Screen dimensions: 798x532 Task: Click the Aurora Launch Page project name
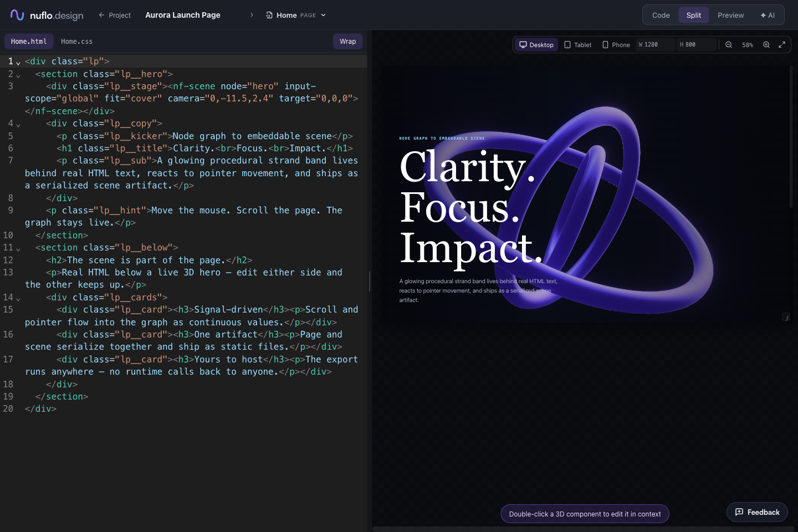(183, 15)
